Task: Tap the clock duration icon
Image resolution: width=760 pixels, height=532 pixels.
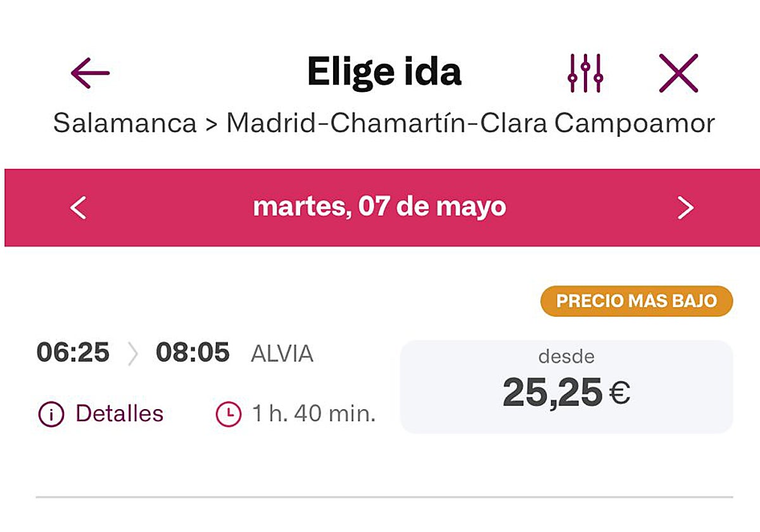Action: [229, 415]
